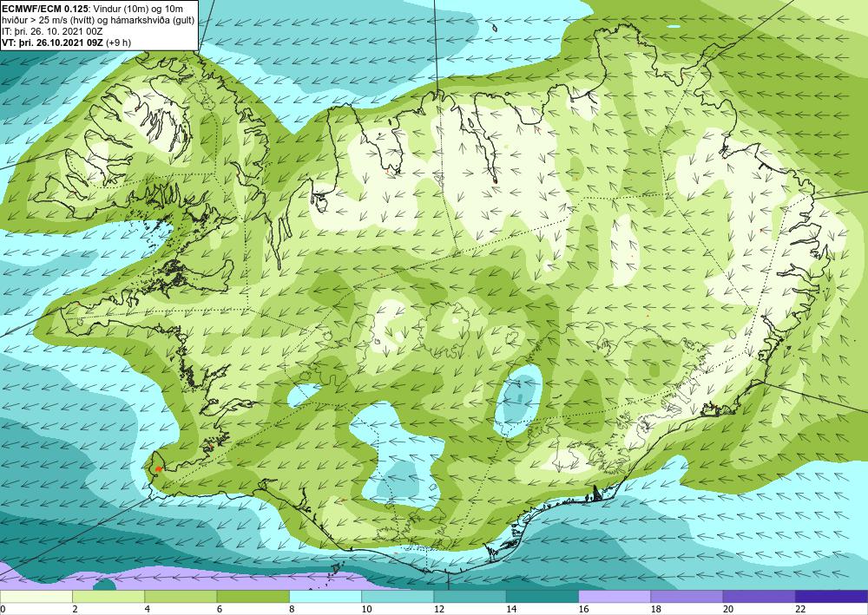
Task: Click the pale cream 0–2 m/s legend swatch
Action: 36,597
